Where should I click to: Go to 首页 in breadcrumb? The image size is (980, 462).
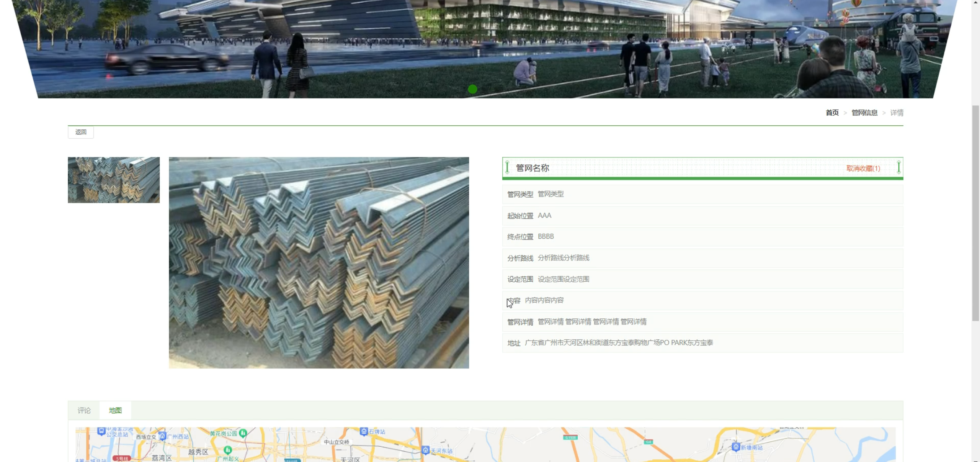pos(832,113)
